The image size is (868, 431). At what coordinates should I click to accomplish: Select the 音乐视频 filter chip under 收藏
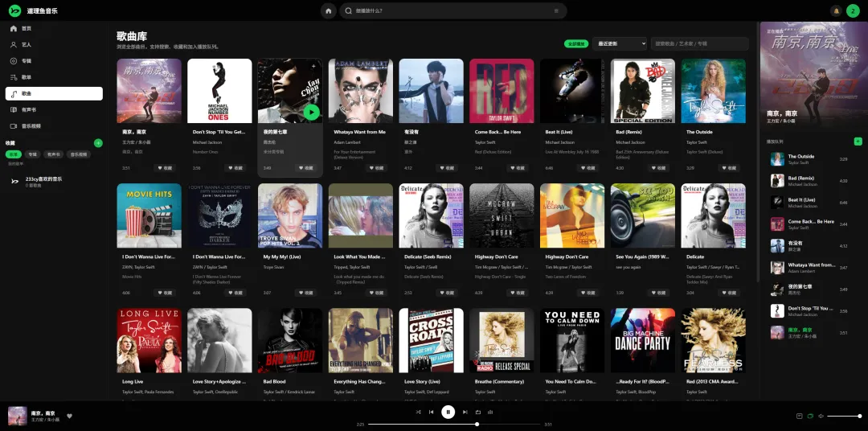pyautogui.click(x=79, y=154)
